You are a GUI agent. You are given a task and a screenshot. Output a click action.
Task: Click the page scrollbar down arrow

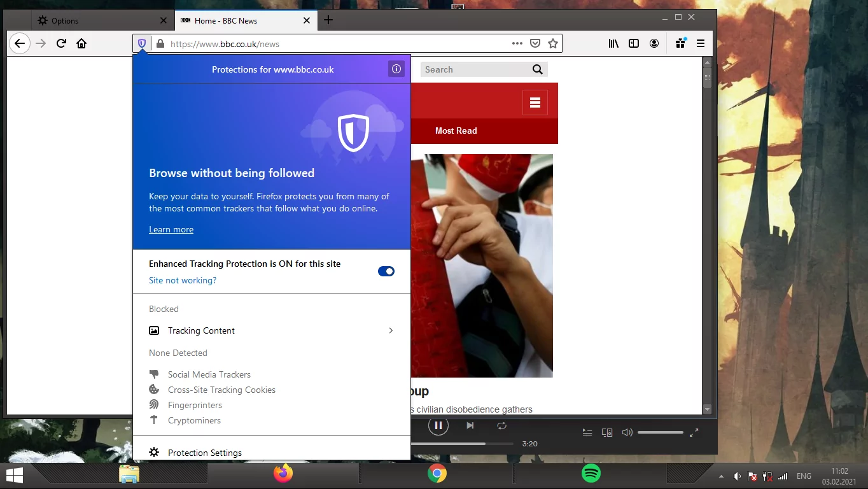click(x=707, y=409)
